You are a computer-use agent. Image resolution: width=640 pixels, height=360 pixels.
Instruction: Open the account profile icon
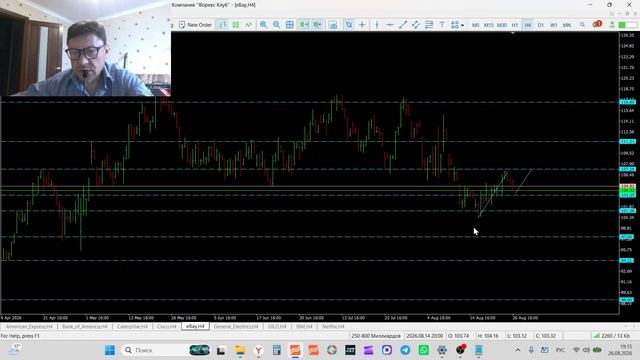tap(612, 25)
